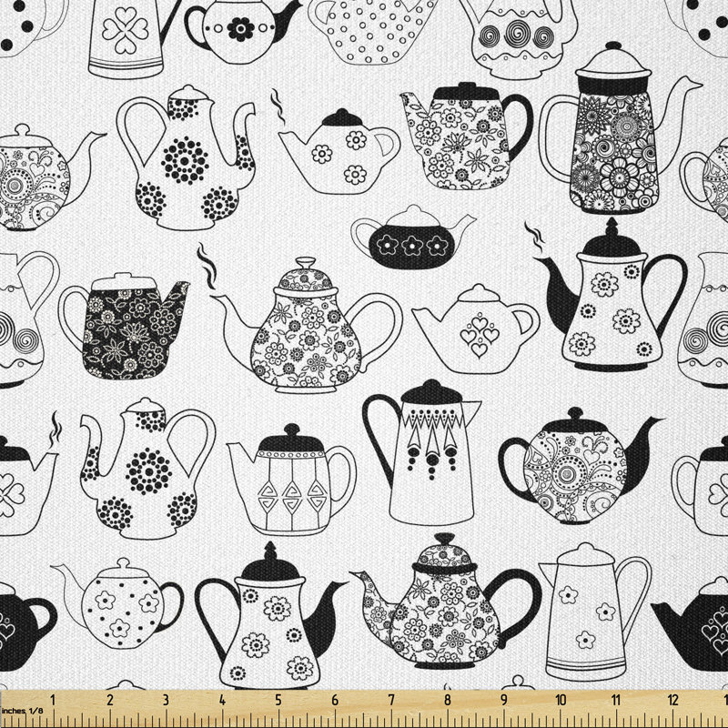
Task: Select the teapot with diamond spiral panels
Action: [x=291, y=480]
